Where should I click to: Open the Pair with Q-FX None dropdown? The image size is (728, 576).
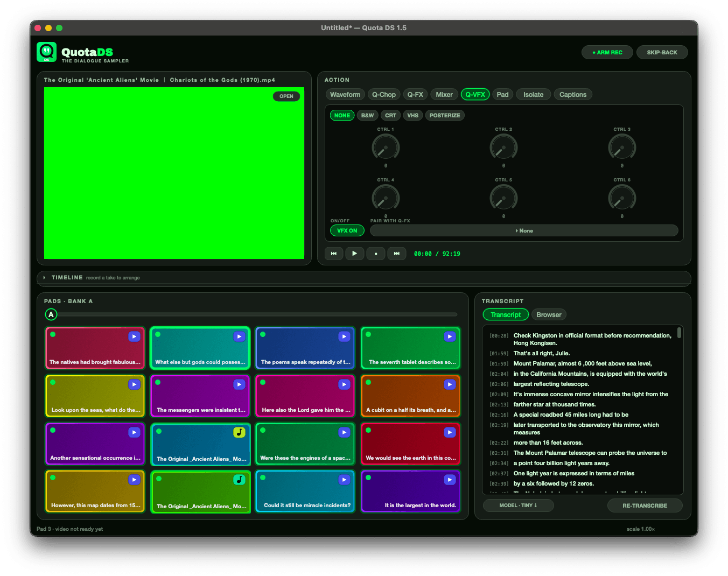click(x=524, y=230)
